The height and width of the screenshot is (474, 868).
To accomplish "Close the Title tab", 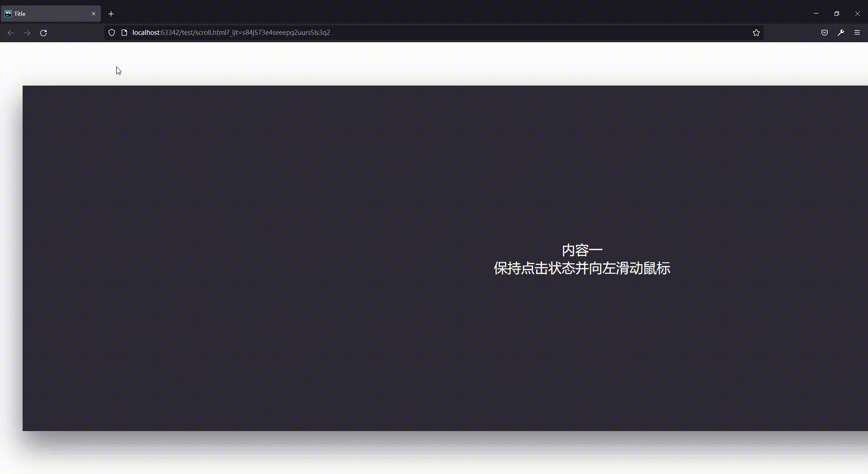I will (x=94, y=14).
